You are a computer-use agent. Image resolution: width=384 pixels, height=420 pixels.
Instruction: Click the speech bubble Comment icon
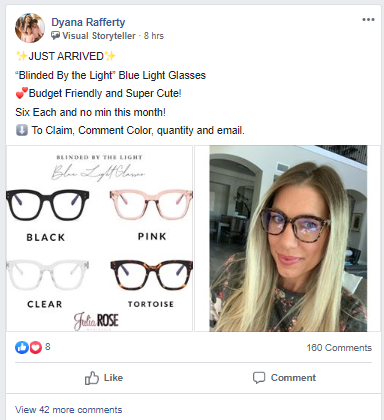click(x=259, y=378)
